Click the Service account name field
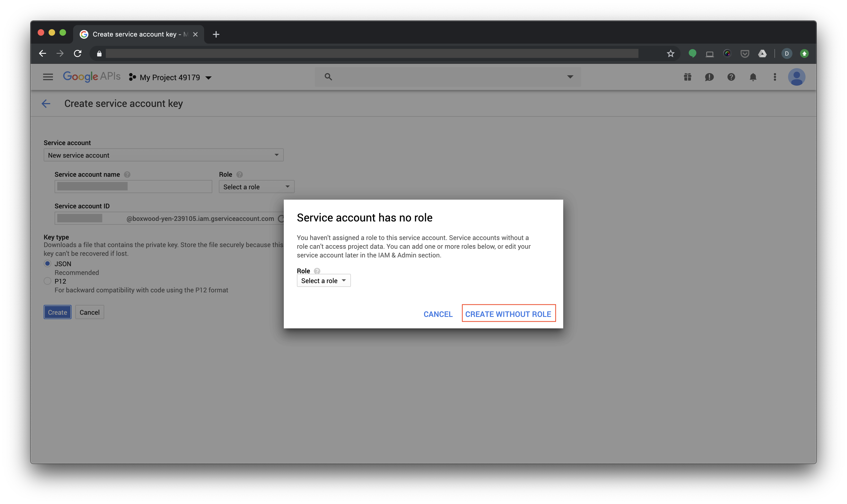Viewport: 847px width, 504px height. [133, 187]
